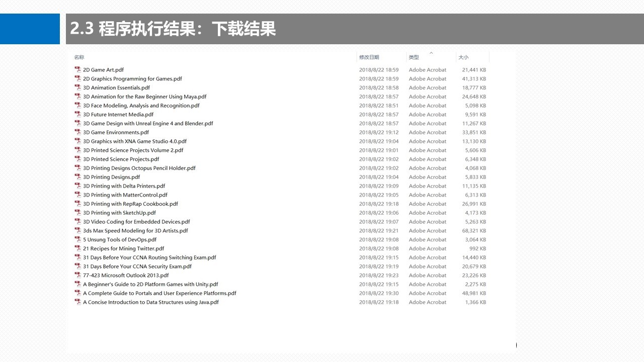Select icon for 3ds Max Speed Modeling for 3D Artists.pdf
This screenshot has height=362, width=644.
pos(78,230)
